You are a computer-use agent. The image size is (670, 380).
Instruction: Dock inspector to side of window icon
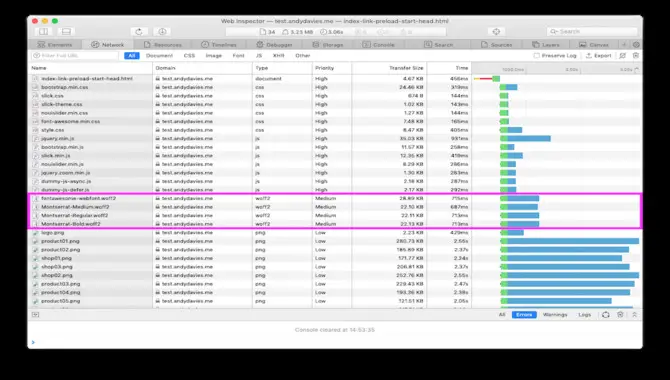pos(44,32)
